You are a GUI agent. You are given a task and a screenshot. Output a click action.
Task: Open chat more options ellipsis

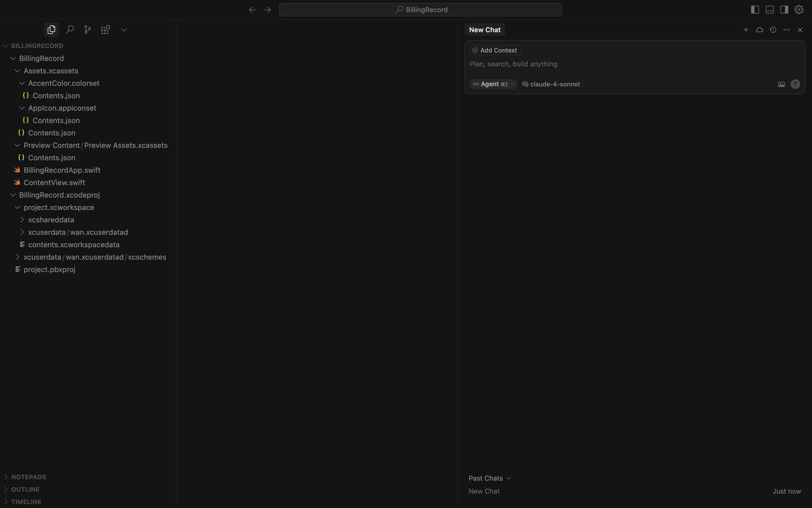(x=787, y=30)
